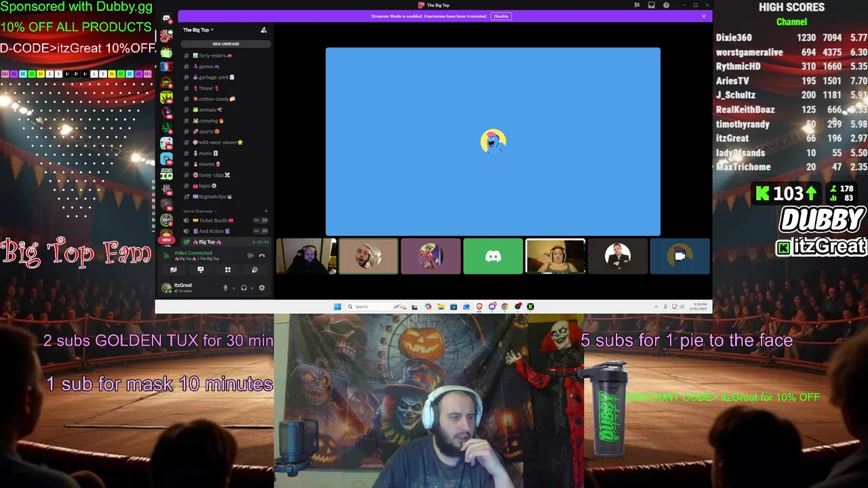Deafen with the headphones icon

(x=243, y=288)
